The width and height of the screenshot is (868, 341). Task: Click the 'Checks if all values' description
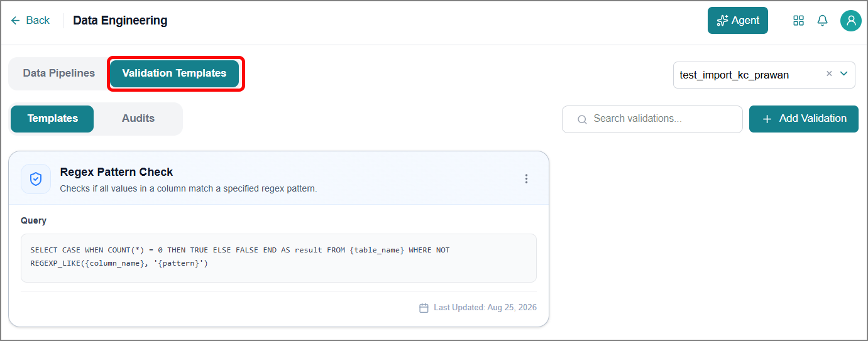pos(189,188)
